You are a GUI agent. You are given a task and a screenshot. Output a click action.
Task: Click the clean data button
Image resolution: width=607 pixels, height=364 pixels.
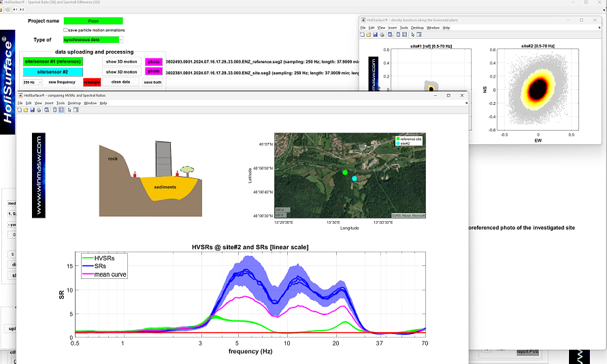point(120,82)
